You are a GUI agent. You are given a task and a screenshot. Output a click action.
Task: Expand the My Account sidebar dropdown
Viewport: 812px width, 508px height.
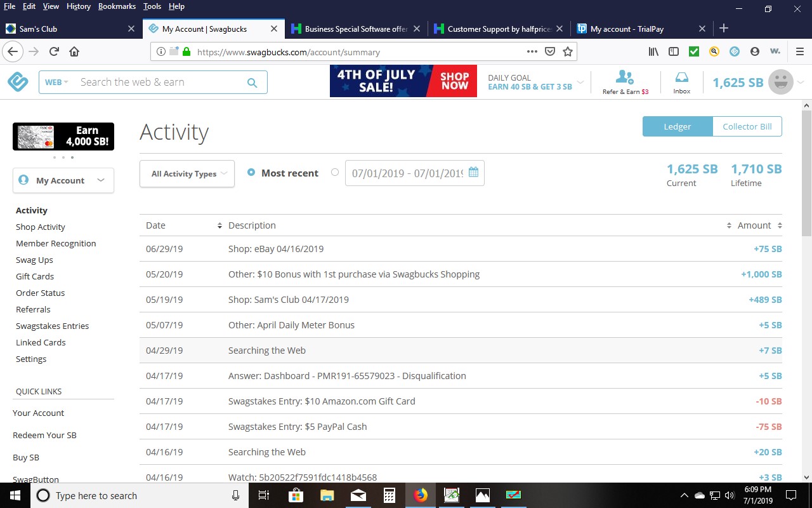click(63, 180)
